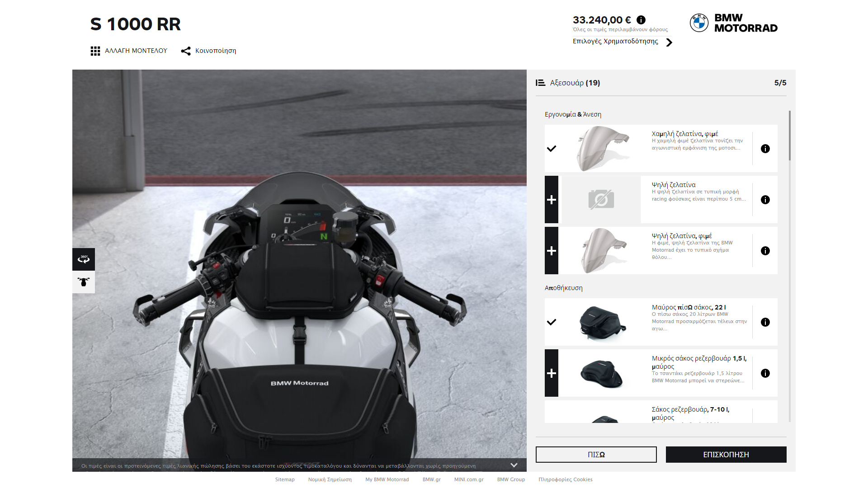Click the accessories list scrollbar

click(x=790, y=136)
